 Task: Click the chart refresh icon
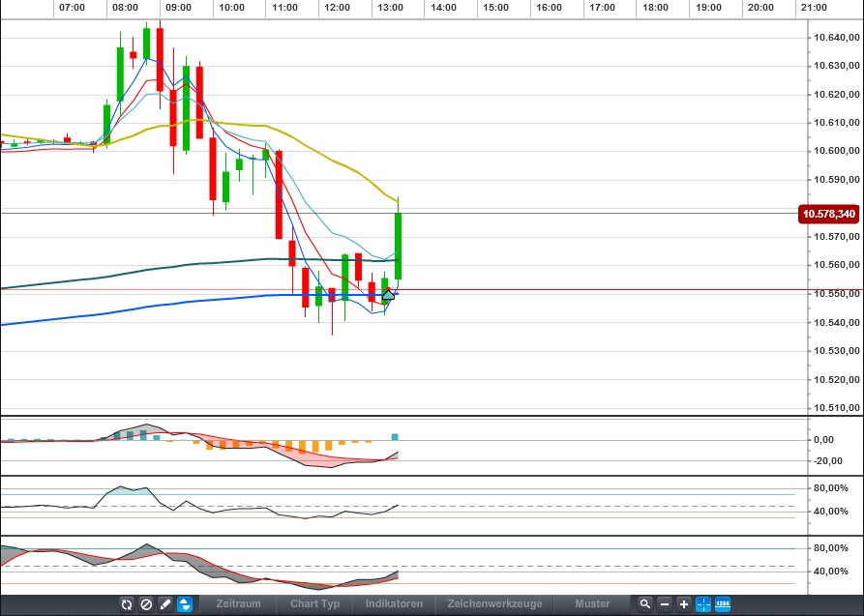126,604
